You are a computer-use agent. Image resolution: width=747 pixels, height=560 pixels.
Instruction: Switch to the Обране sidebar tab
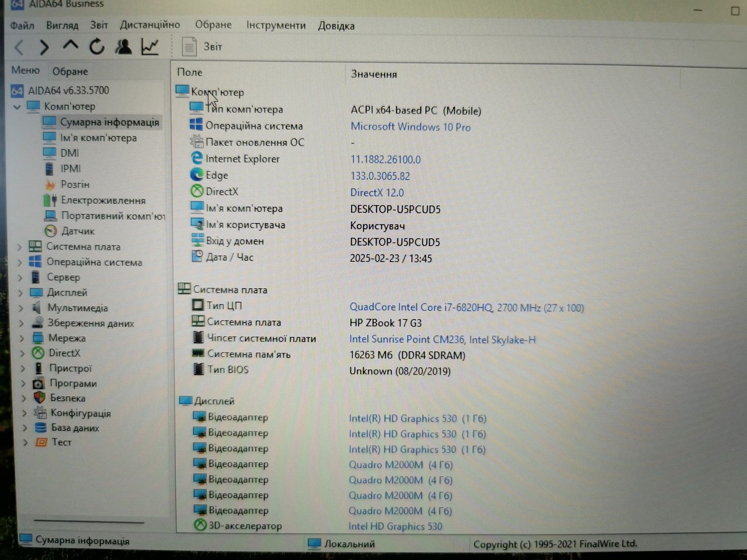70,71
